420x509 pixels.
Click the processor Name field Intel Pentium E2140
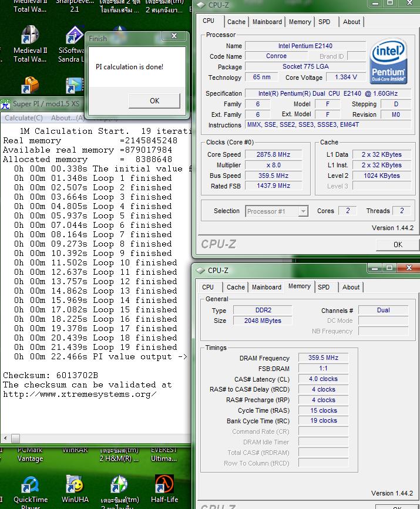[305, 46]
